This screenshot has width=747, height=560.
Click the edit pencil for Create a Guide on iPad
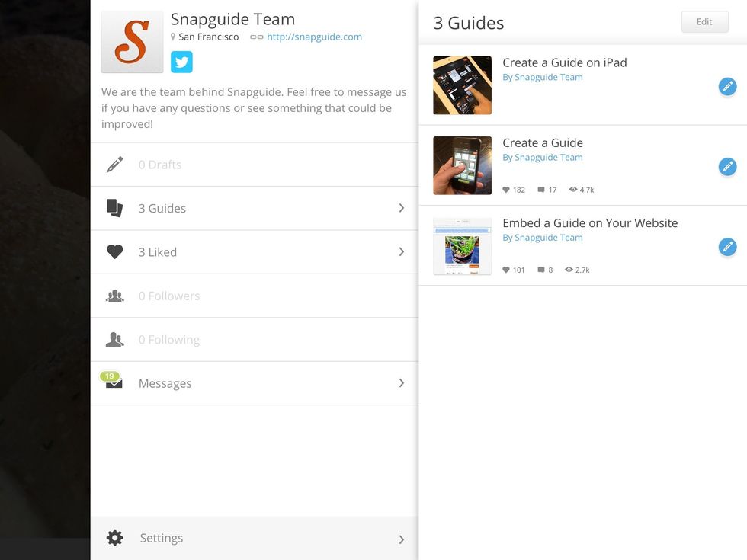coord(727,86)
